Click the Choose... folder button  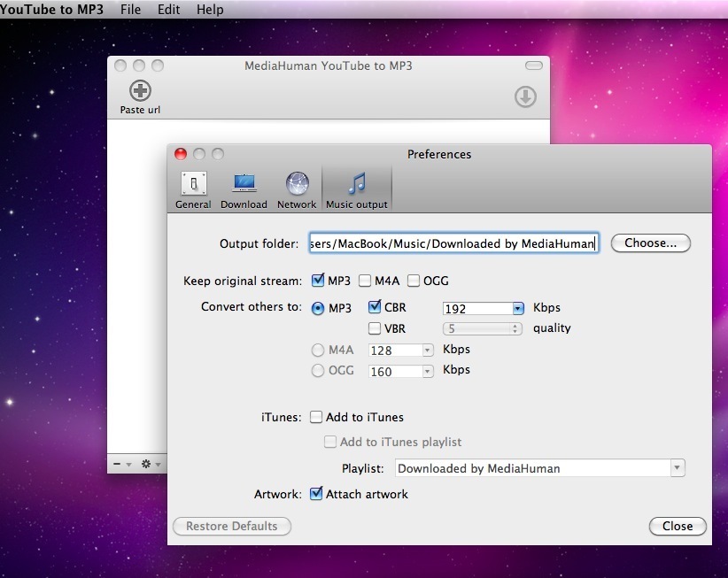click(x=650, y=243)
